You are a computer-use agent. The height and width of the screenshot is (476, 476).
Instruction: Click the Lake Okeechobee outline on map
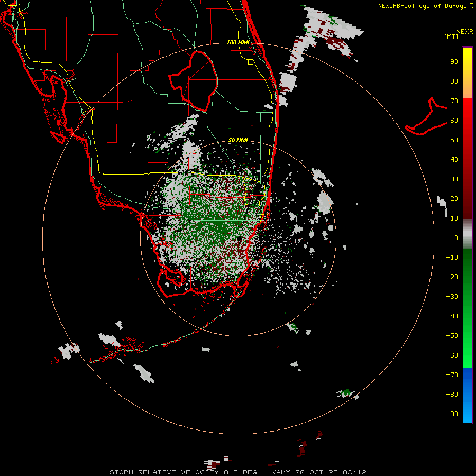point(194,81)
